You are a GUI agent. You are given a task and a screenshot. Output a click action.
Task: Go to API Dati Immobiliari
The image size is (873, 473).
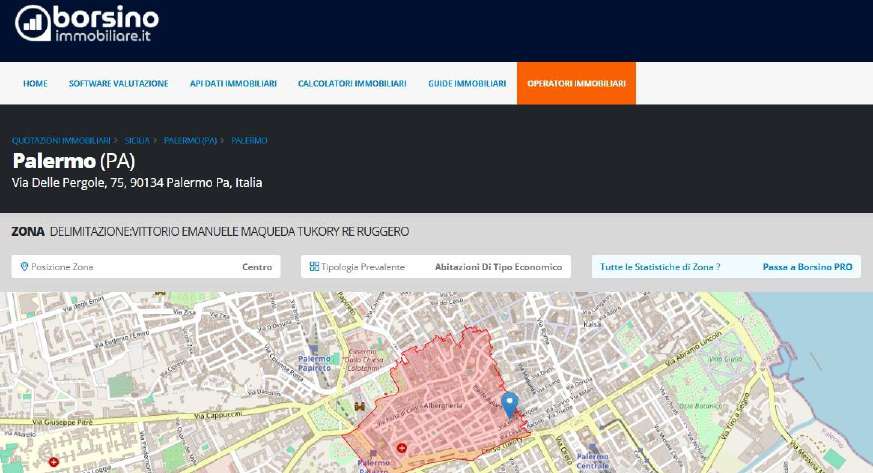[x=233, y=83]
